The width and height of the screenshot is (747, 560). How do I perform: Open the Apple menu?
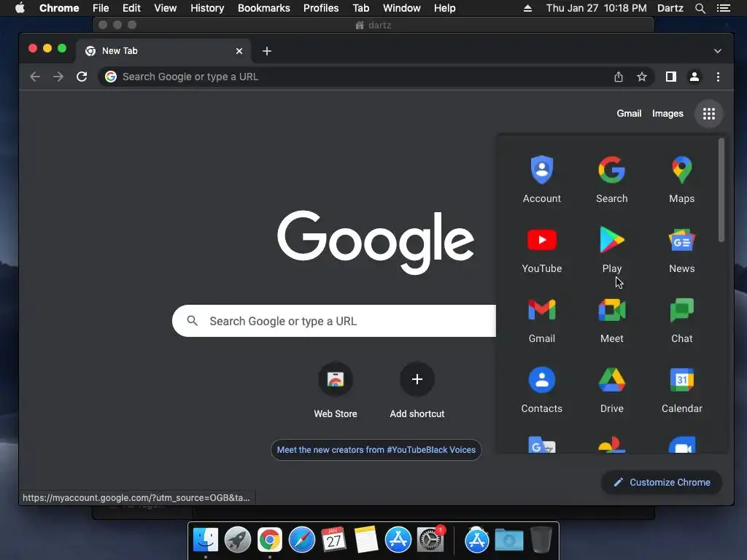coord(20,8)
